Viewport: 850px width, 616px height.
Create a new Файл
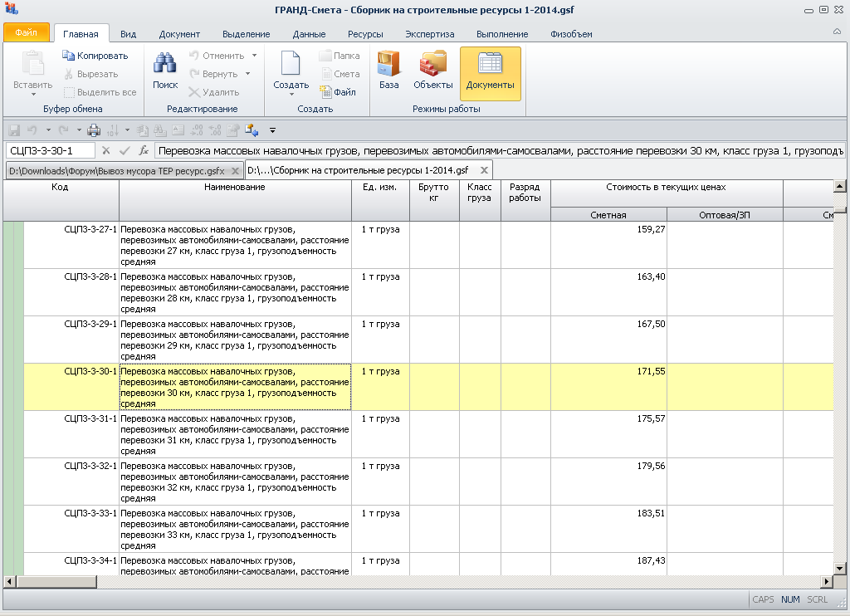(337, 92)
